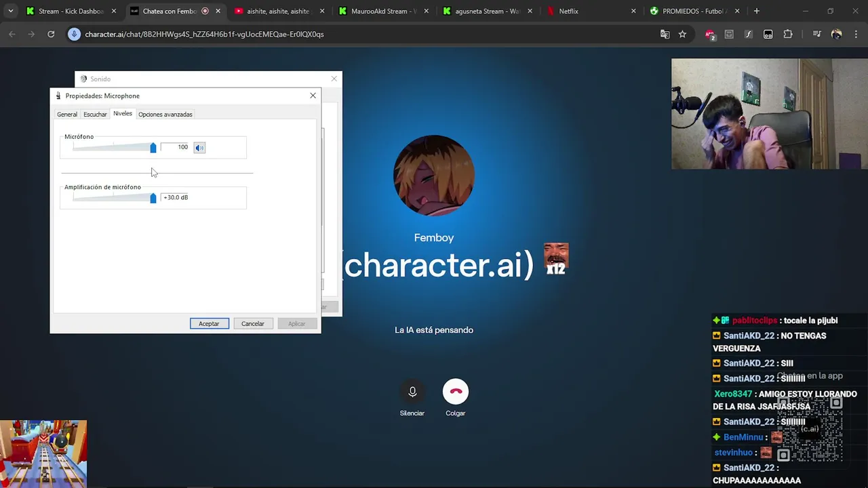The image size is (868, 488).
Task: Open a new browser tab
Action: click(x=756, y=11)
